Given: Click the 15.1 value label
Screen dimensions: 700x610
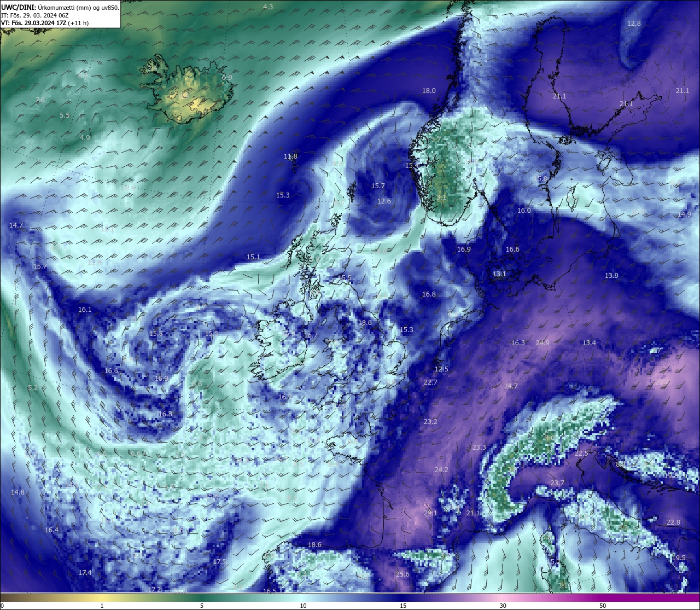Looking at the screenshot, I should coord(253,257).
